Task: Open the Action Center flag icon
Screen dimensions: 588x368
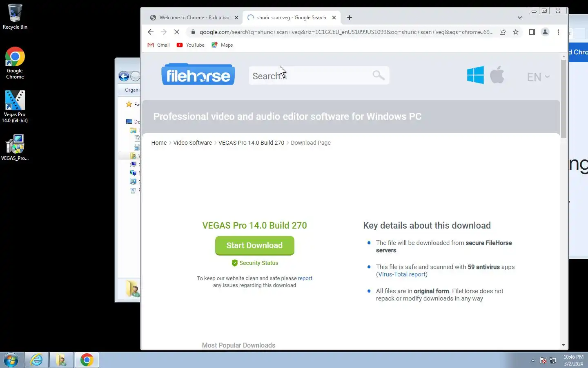Action: [543, 360]
